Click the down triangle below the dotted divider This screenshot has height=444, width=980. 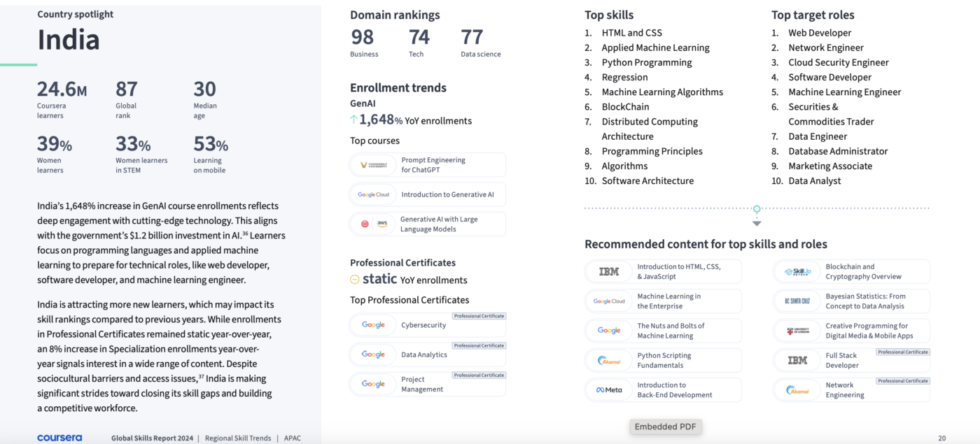point(757,224)
